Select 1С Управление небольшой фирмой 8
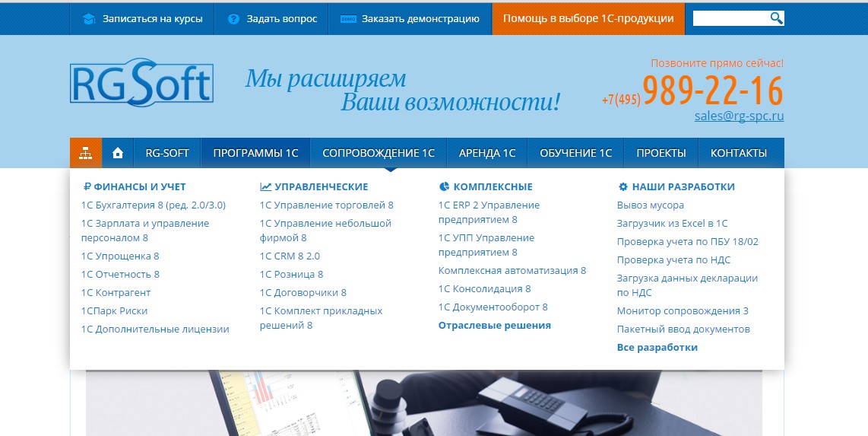This screenshot has height=436, width=868. [x=325, y=231]
